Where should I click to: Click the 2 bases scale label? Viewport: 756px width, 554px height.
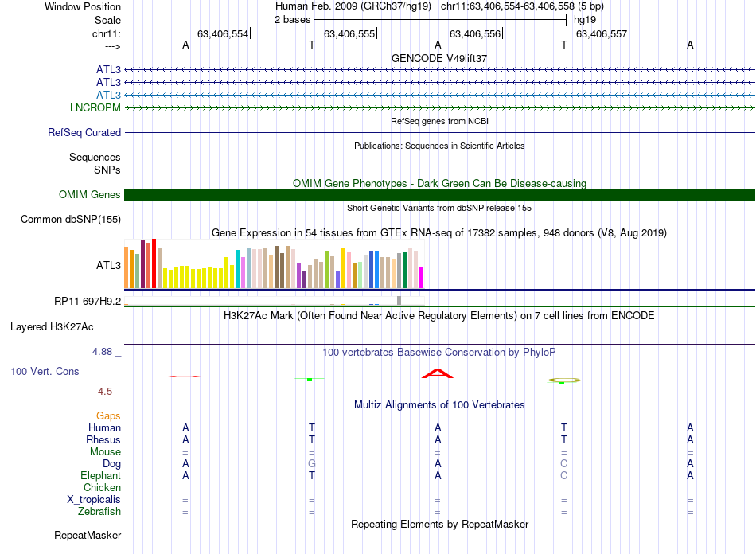pos(292,20)
